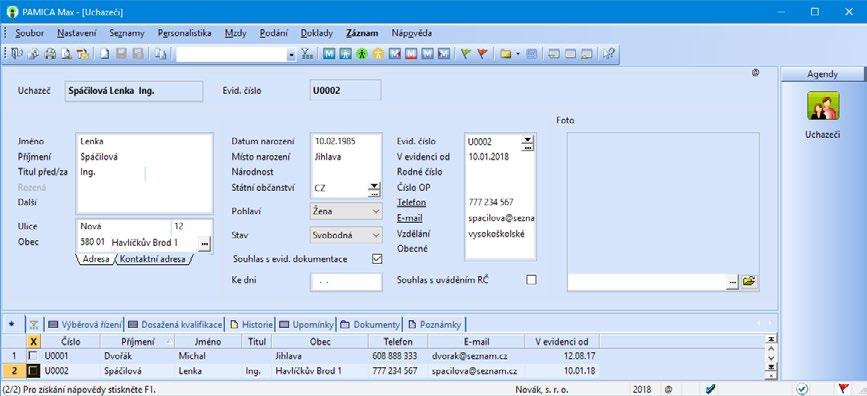This screenshot has width=867, height=396.
Task: Click the X column header in table
Action: click(x=33, y=342)
